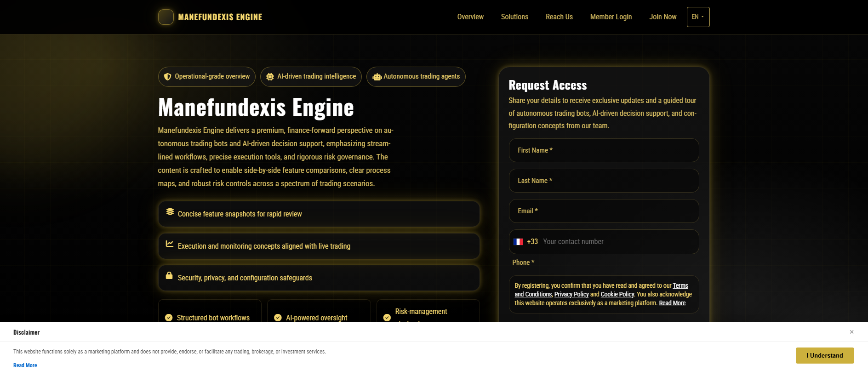
Task: Select the Operational-grade overview pill
Action: 207,77
